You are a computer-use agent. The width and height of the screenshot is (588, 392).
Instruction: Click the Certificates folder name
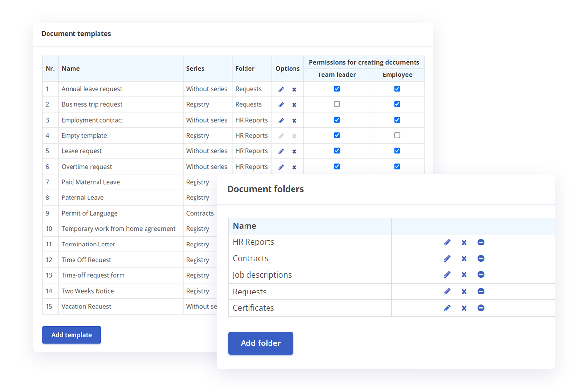click(x=253, y=308)
